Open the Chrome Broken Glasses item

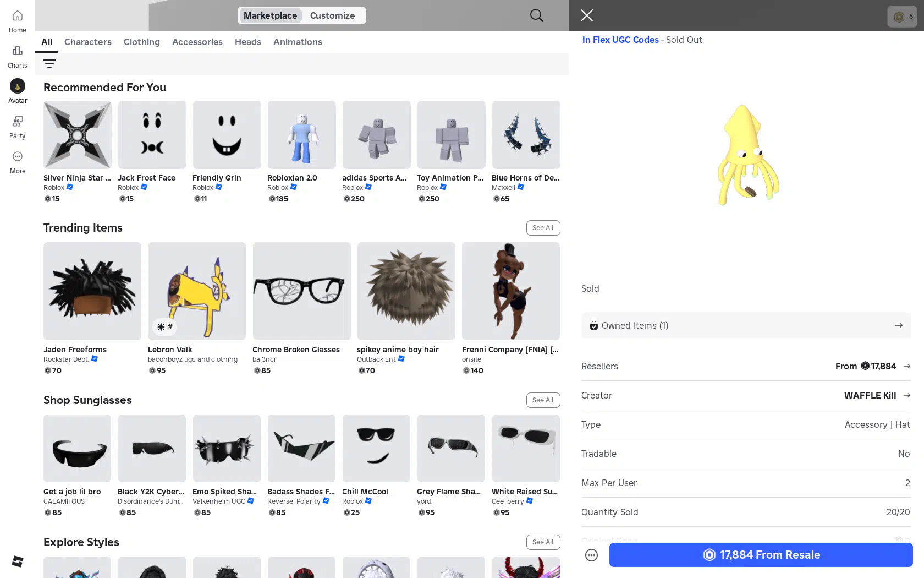[302, 291]
